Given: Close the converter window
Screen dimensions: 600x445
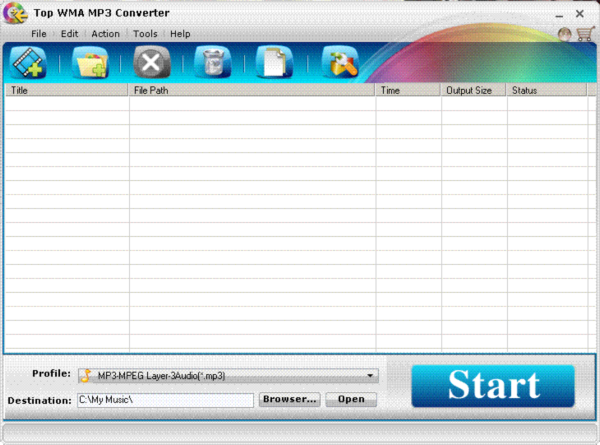Looking at the screenshot, I should (x=579, y=14).
